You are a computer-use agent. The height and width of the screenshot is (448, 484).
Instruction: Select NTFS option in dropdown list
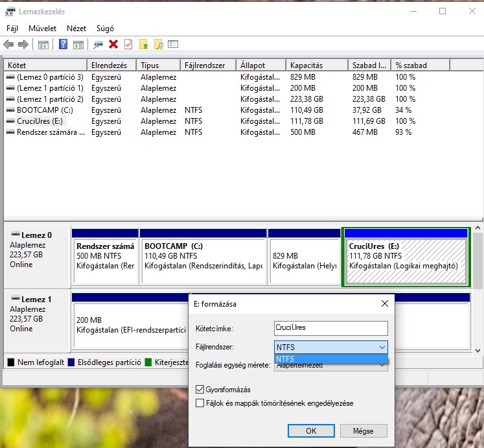pyautogui.click(x=330, y=359)
